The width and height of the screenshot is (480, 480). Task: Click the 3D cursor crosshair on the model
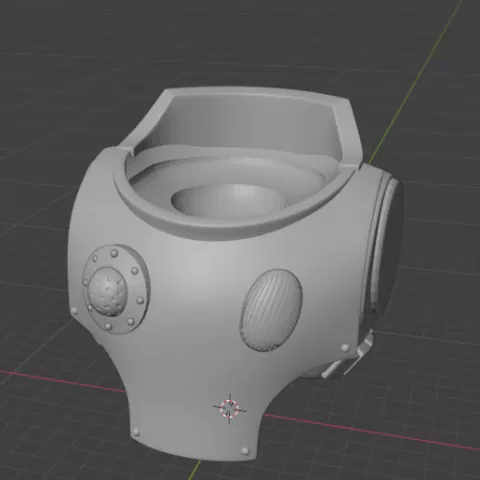(x=230, y=408)
